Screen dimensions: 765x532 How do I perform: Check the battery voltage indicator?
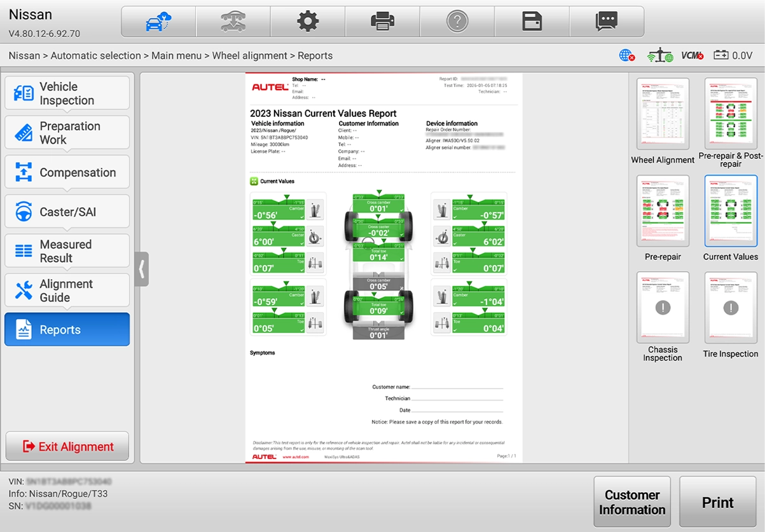point(733,56)
